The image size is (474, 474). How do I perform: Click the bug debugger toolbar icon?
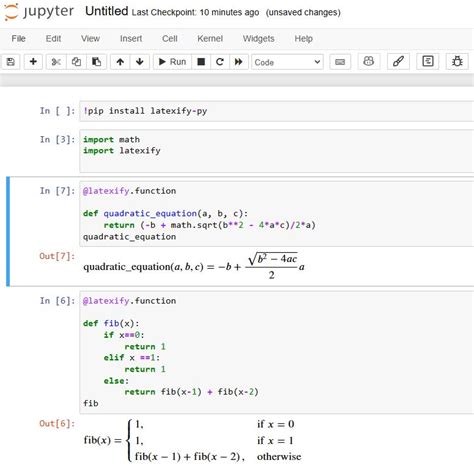(x=457, y=61)
